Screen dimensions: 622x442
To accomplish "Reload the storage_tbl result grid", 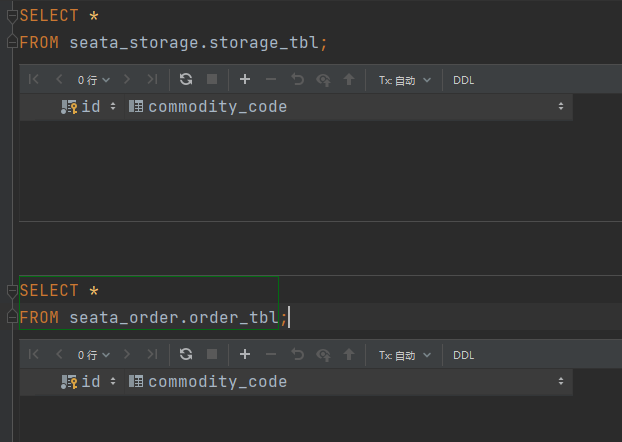I will 186,79.
